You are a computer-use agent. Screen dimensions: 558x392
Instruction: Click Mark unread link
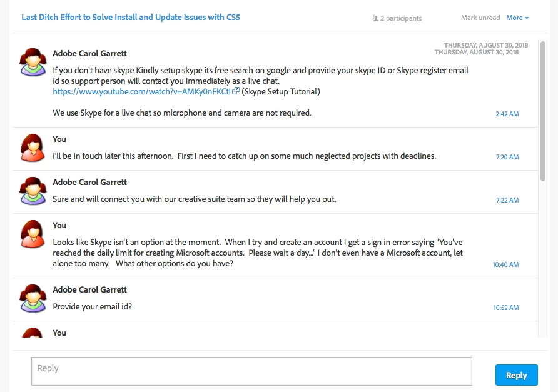(480, 18)
